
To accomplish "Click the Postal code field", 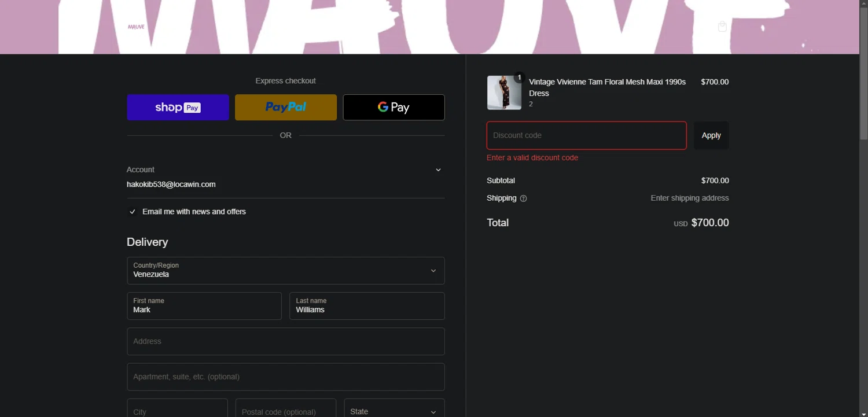I will pyautogui.click(x=286, y=408).
